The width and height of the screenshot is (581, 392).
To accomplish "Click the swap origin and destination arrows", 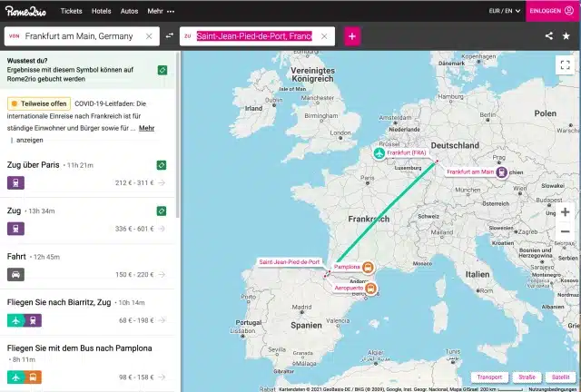I will point(170,35).
